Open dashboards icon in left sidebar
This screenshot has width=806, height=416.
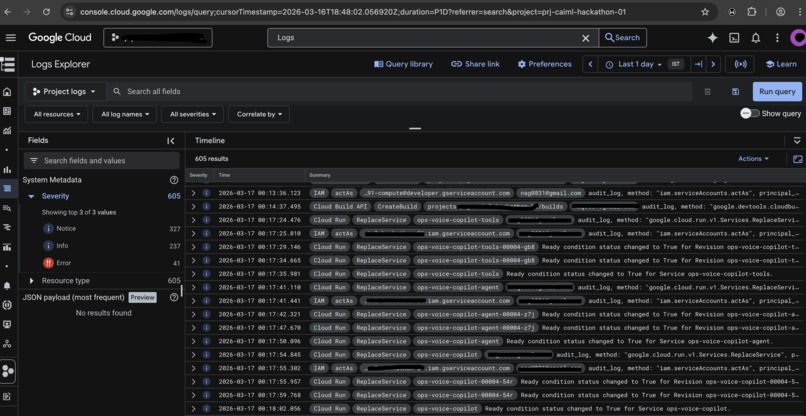tap(7, 111)
